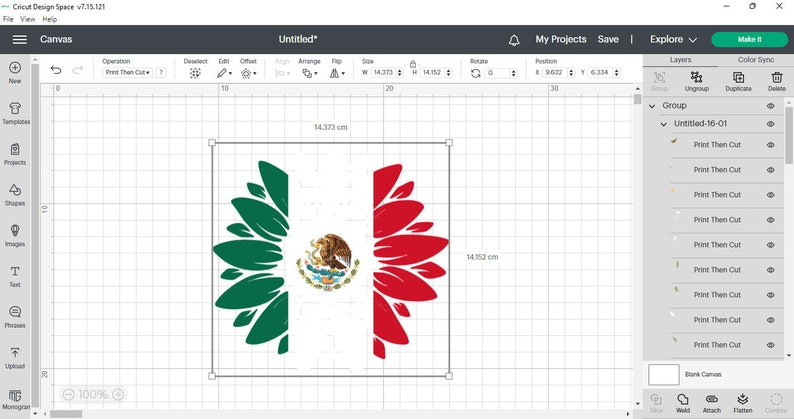Switch to the Color Sync tab
Screen dimensions: 794x419
tap(755, 60)
